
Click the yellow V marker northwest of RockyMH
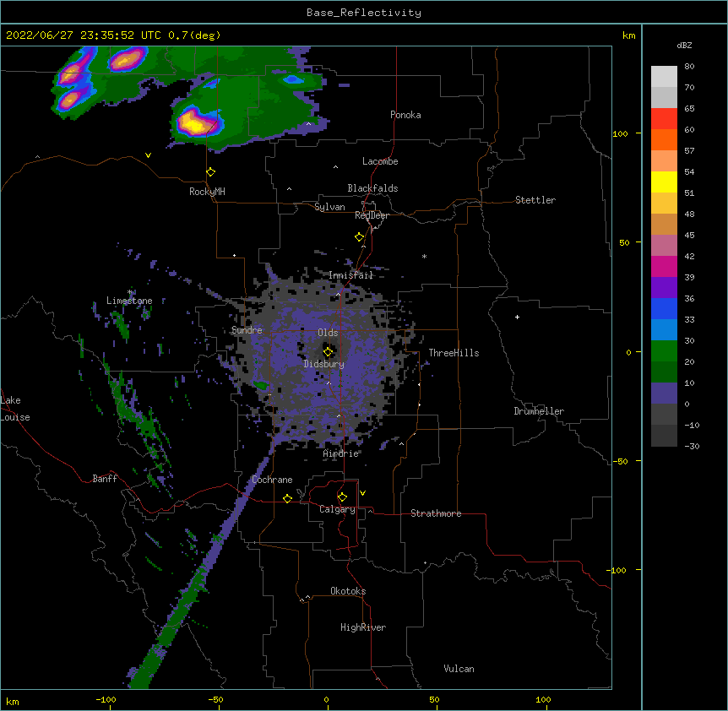[148, 155]
